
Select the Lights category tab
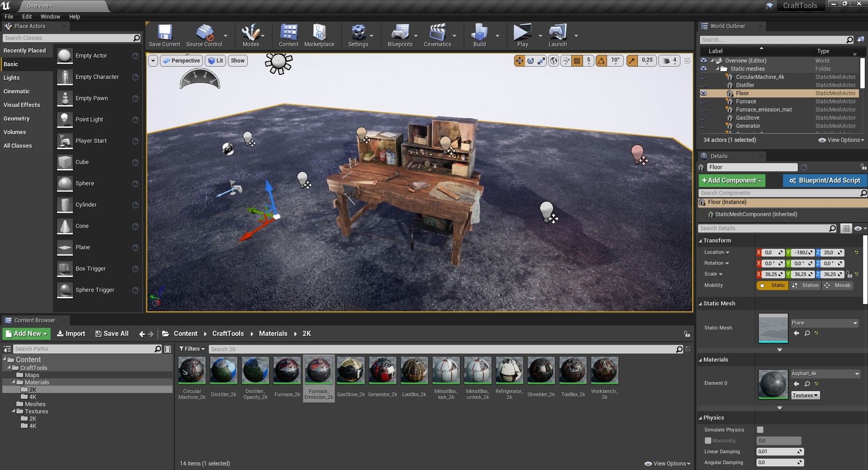pos(12,78)
